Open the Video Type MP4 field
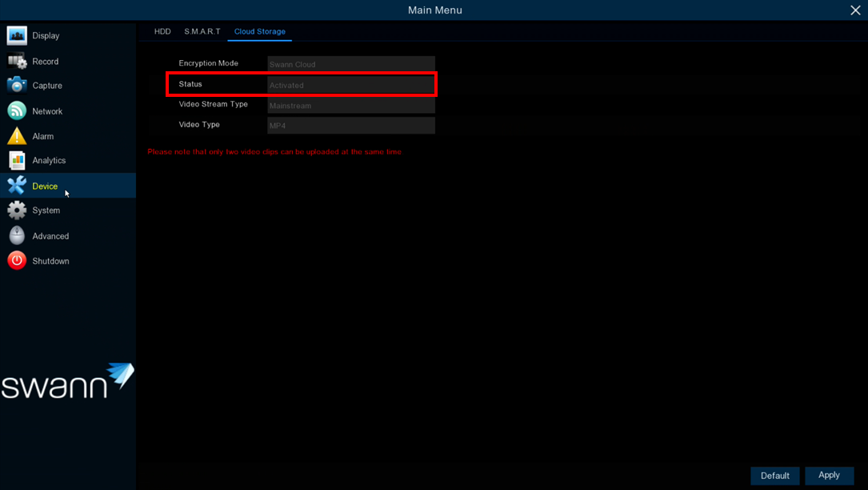Screen dimensions: 868x490 pos(351,126)
